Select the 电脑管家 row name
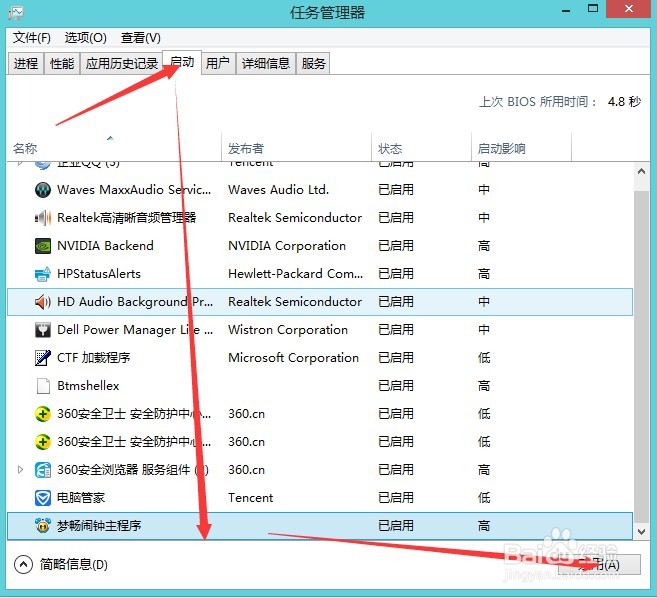This screenshot has width=657, height=598. point(81,498)
